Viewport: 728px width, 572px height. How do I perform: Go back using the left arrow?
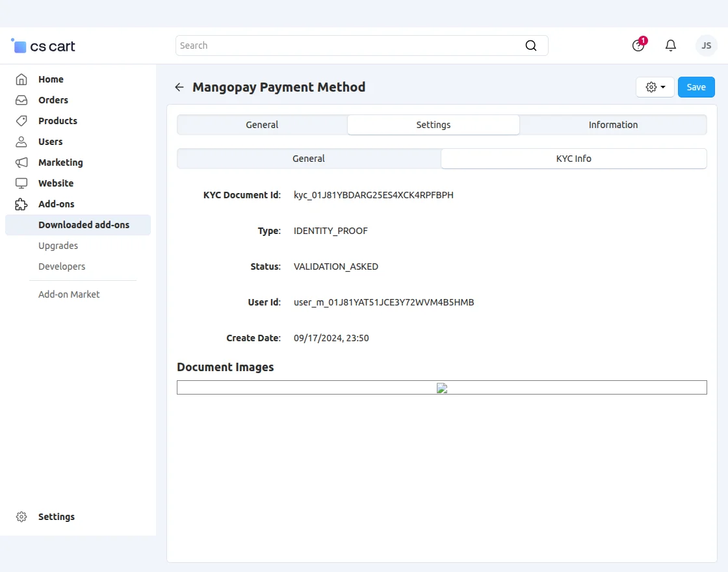(179, 87)
